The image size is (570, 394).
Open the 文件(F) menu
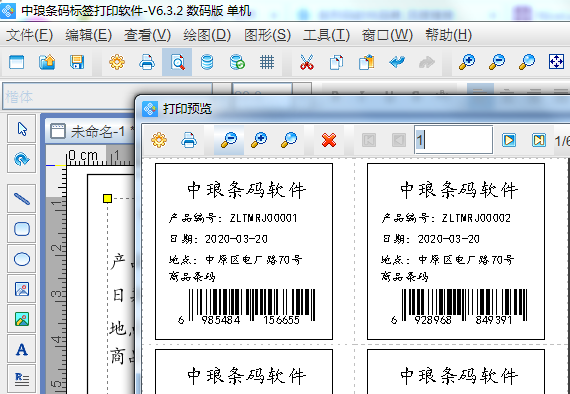coord(29,35)
